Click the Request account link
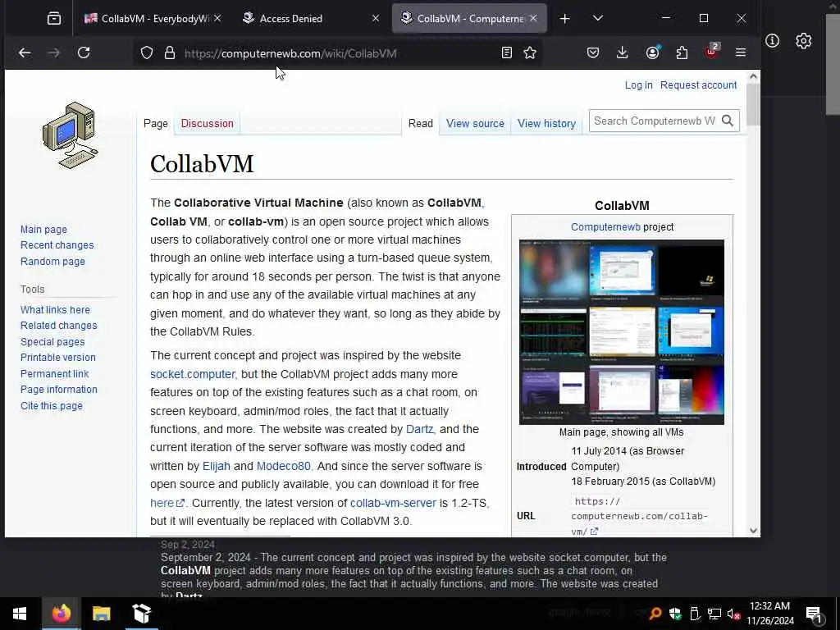 (x=699, y=85)
